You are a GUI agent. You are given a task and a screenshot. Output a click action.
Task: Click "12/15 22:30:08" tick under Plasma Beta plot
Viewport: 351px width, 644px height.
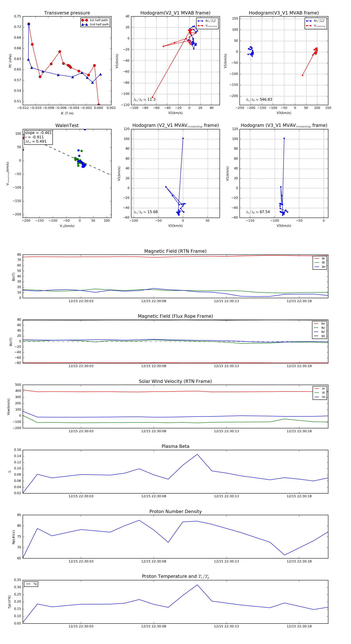click(154, 496)
